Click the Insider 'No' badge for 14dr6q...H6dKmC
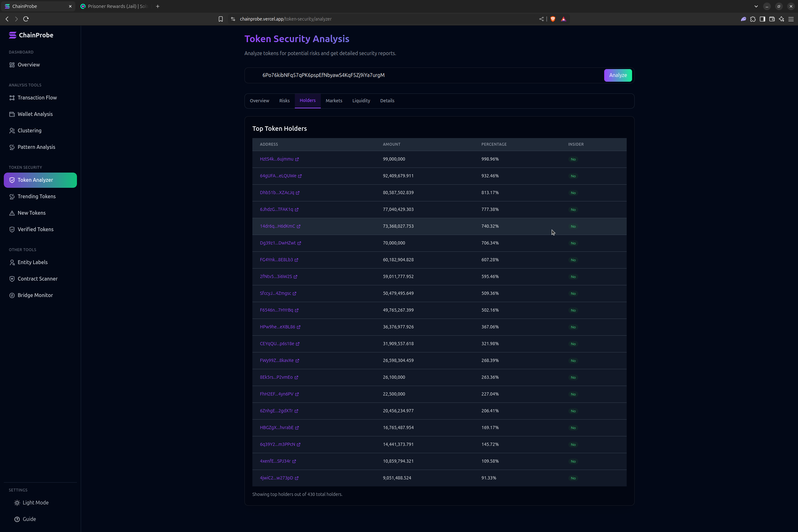The height and width of the screenshot is (532, 798). coord(573,227)
